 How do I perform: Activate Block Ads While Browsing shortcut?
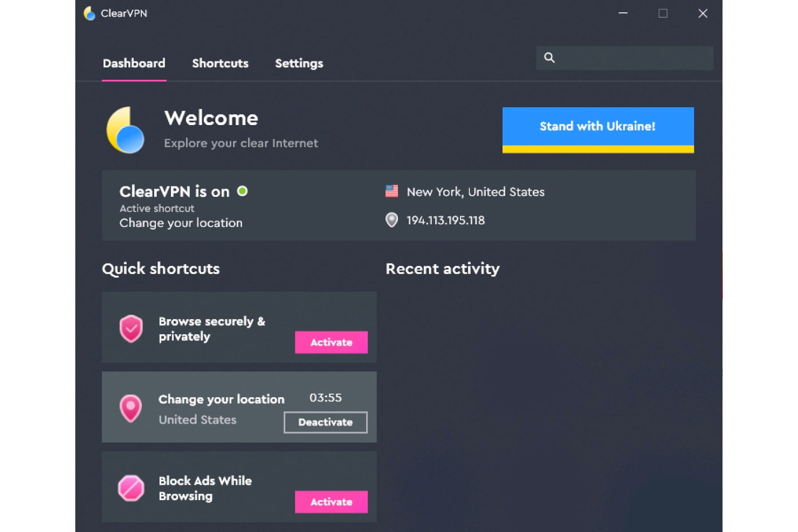pos(331,502)
